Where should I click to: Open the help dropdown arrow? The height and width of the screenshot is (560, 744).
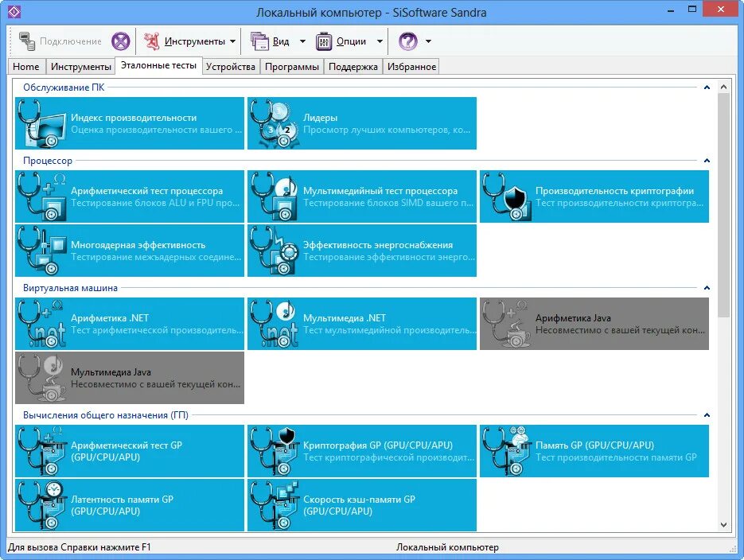coord(428,41)
